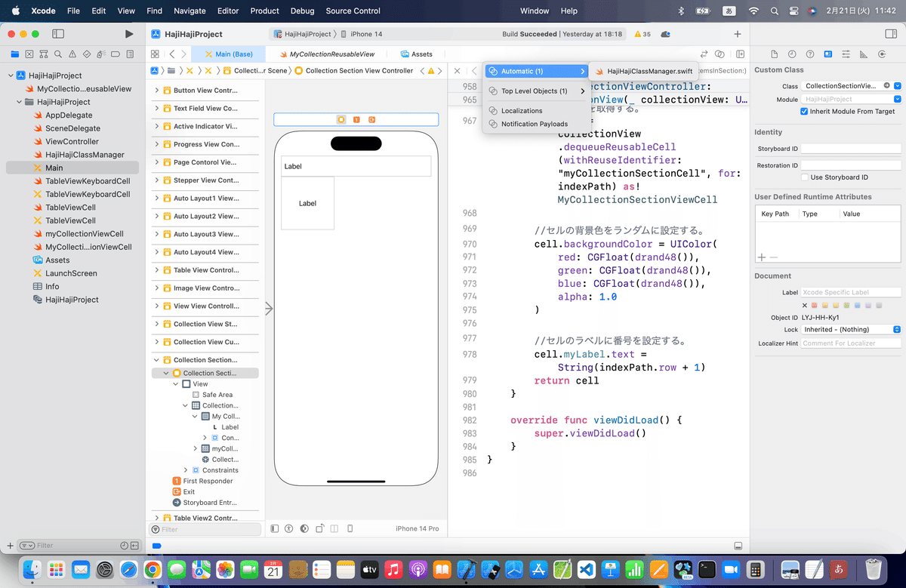
Task: Switch to the Attributes inspector
Action: pyautogui.click(x=846, y=54)
